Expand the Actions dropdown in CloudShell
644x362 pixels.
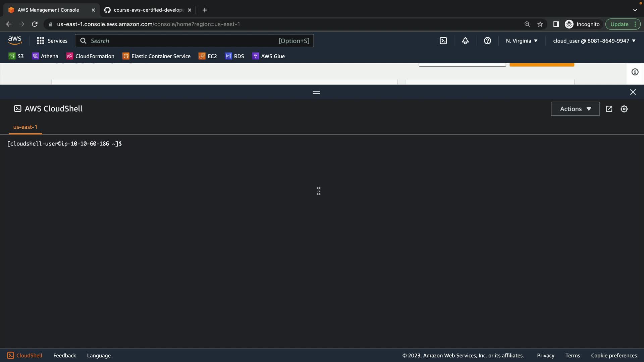(575, 109)
